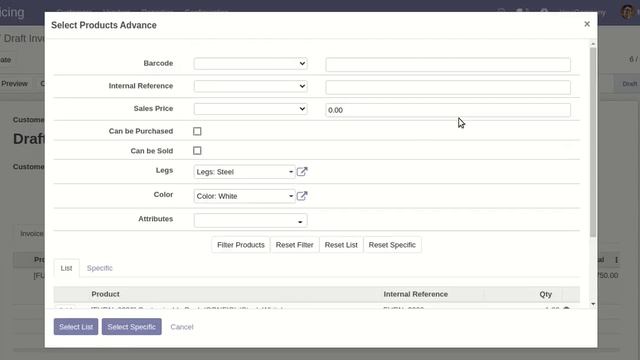Open user avatar menu in top bar

(627, 11)
